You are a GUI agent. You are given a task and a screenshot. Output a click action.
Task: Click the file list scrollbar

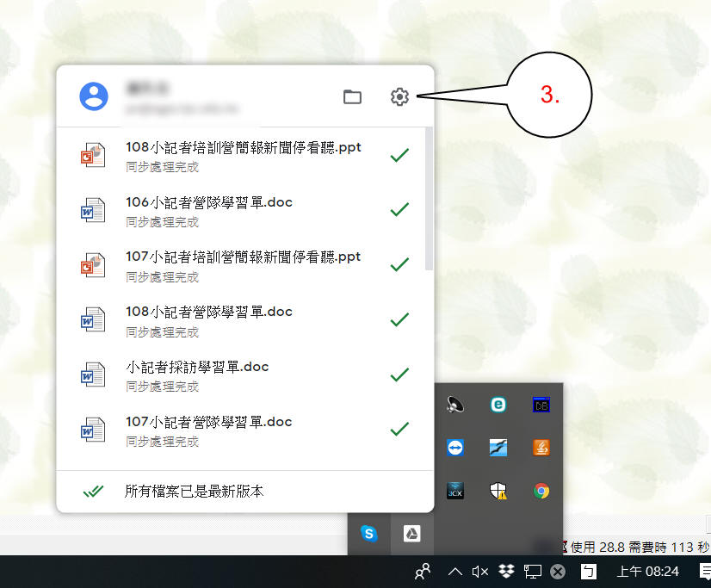[429, 199]
